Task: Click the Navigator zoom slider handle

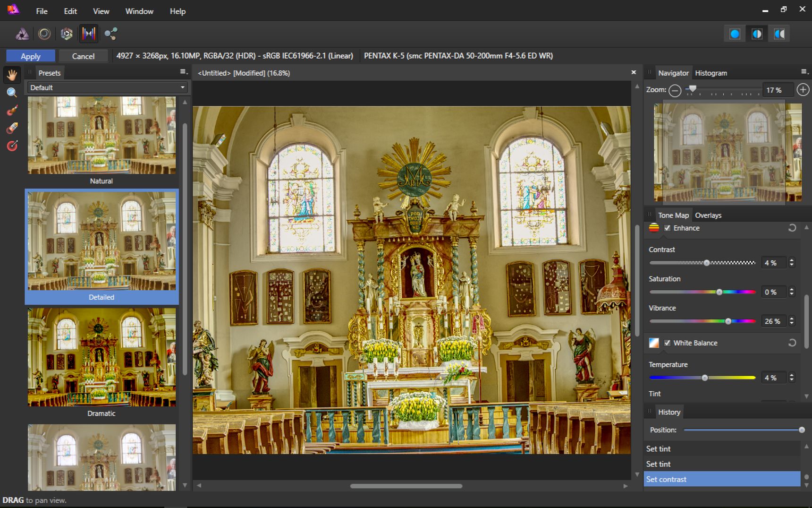Action: (x=693, y=89)
